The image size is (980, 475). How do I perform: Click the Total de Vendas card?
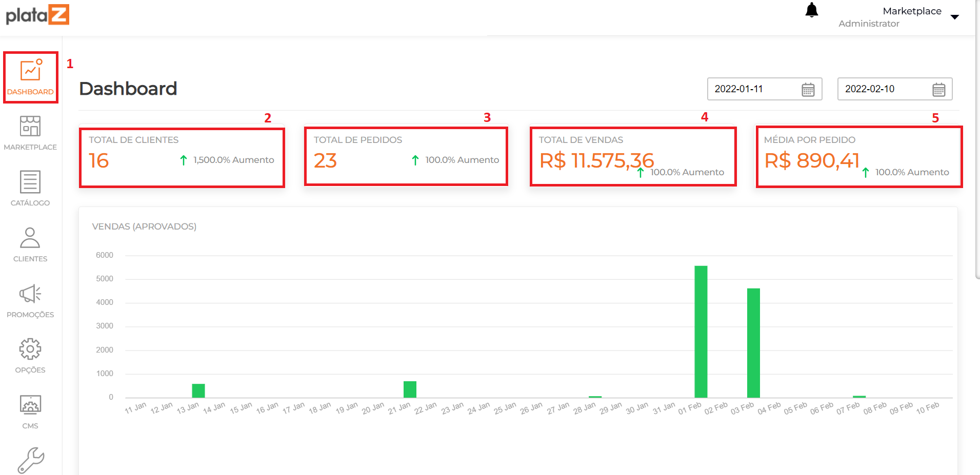[633, 156]
